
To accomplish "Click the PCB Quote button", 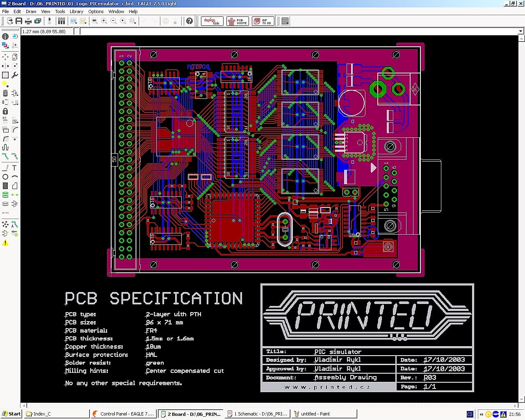I will tap(237, 21).
